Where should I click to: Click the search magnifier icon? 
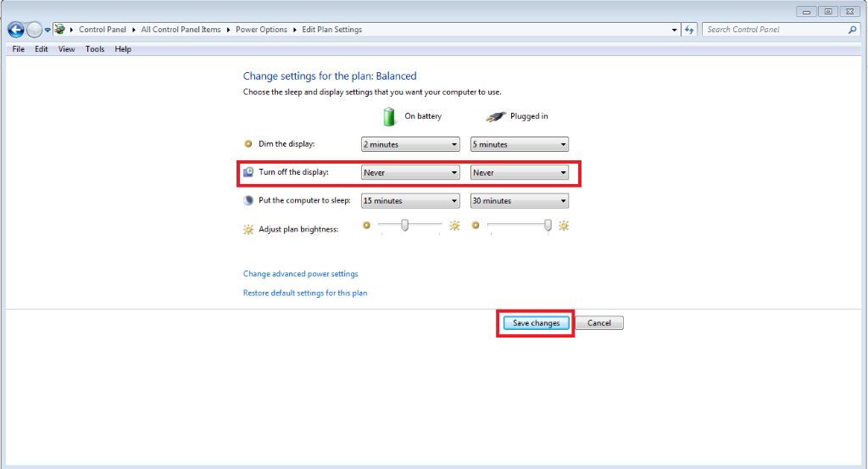point(852,30)
